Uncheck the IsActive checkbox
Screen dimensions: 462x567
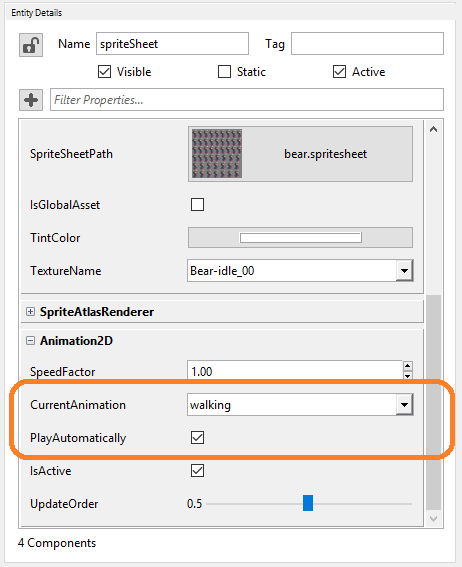coord(197,470)
